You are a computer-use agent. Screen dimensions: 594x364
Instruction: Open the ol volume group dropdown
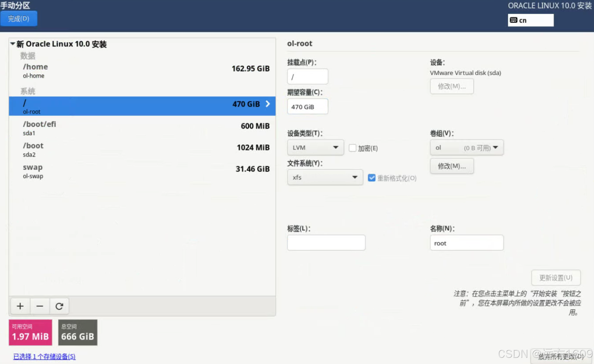pos(467,147)
